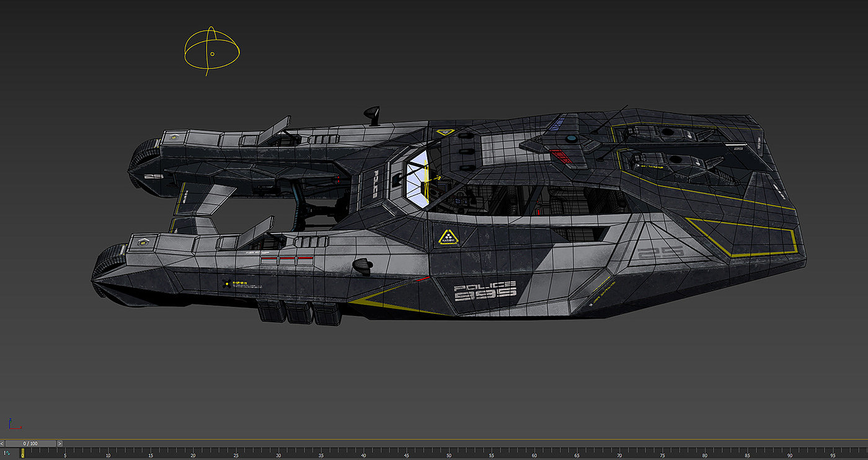
Task: Click the XYZ axis tripod icon
Action: pyautogui.click(x=14, y=424)
